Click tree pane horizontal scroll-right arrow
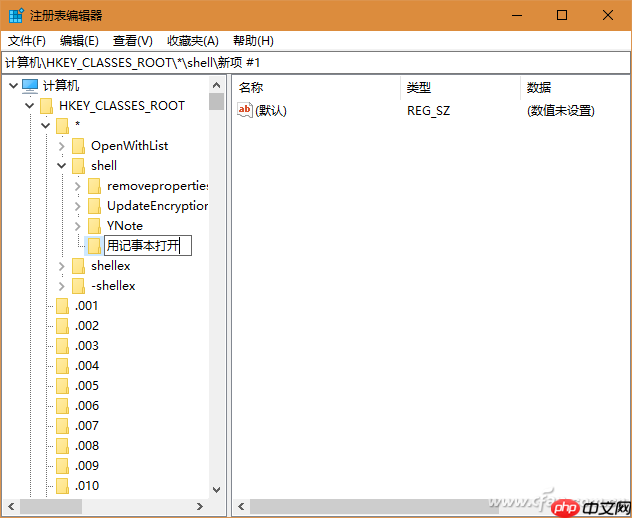 [x=200, y=506]
